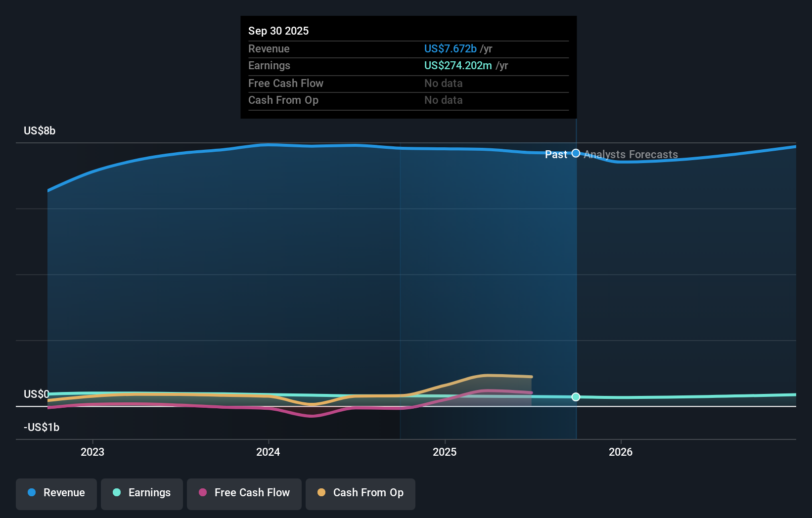Expand the Analysts Forecasts section
This screenshot has width=812, height=518.
[x=631, y=154]
